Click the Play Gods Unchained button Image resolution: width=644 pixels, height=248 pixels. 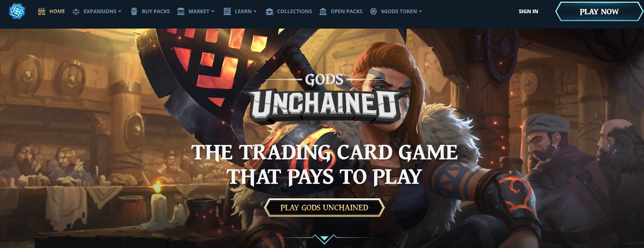[324, 208]
